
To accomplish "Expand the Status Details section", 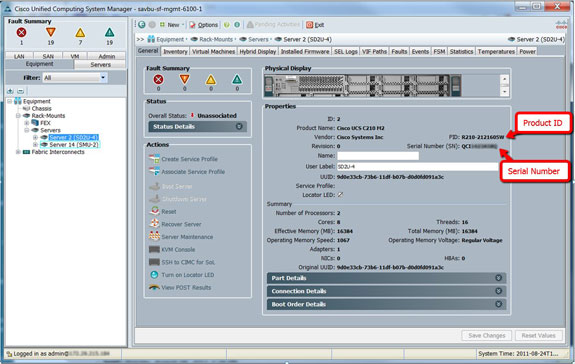I will pos(197,126).
